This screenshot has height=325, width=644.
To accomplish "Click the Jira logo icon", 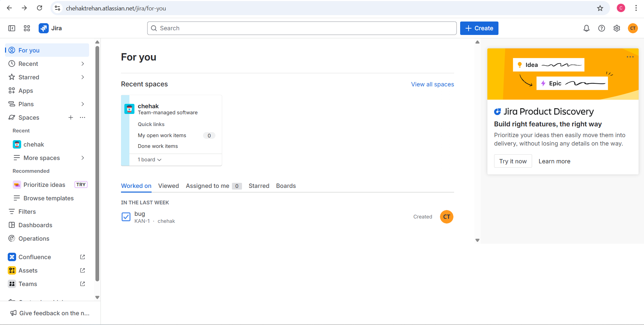I will 44,28.
